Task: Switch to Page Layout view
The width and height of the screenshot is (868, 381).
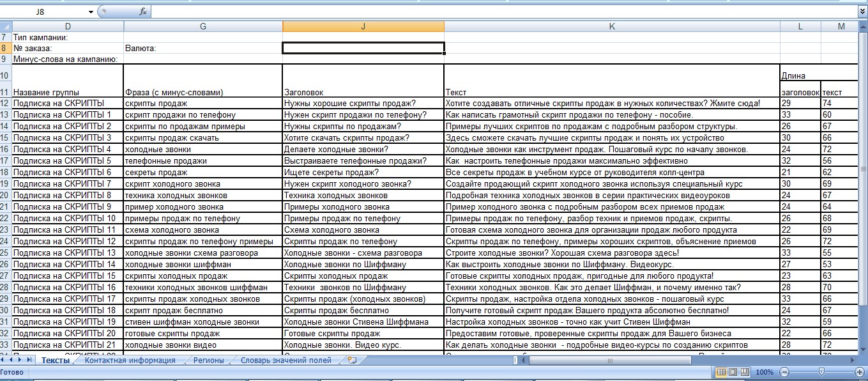Action: [x=733, y=372]
